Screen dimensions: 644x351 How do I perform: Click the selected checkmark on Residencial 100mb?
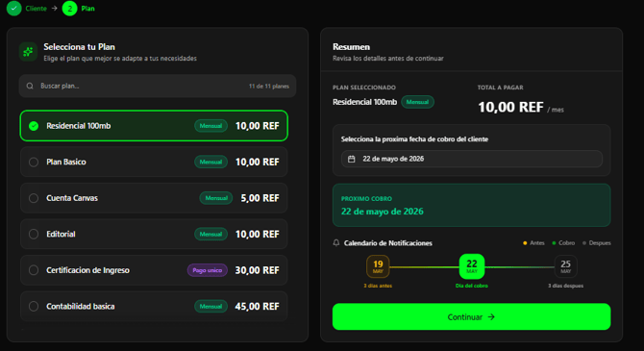34,126
